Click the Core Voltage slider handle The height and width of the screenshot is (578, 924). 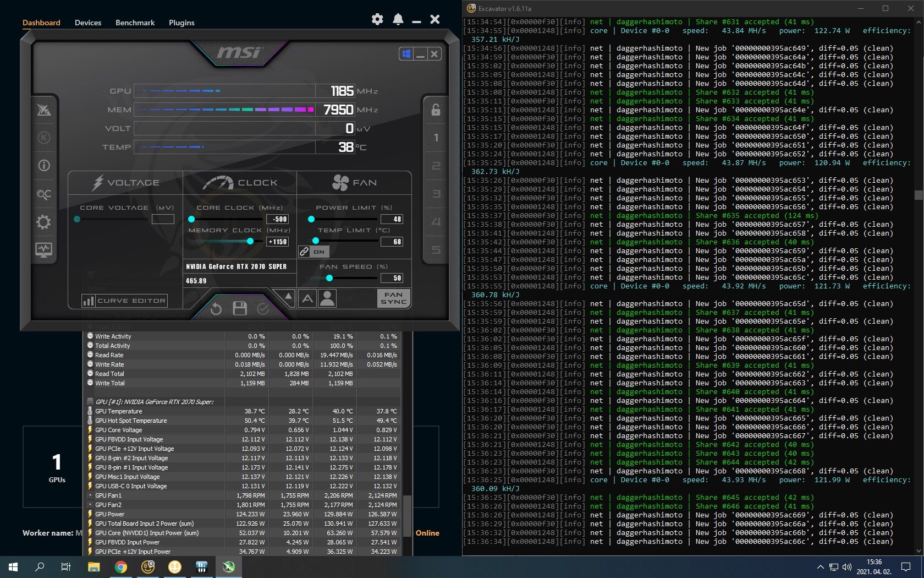[x=77, y=219]
